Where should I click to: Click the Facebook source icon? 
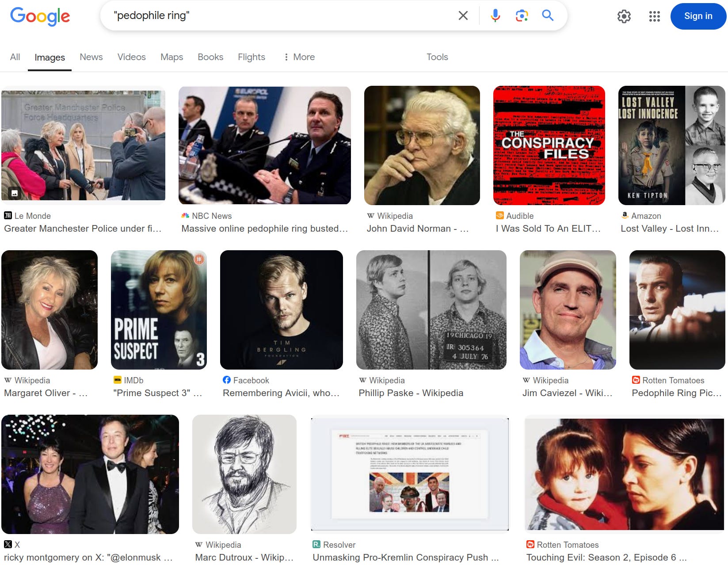(x=227, y=380)
